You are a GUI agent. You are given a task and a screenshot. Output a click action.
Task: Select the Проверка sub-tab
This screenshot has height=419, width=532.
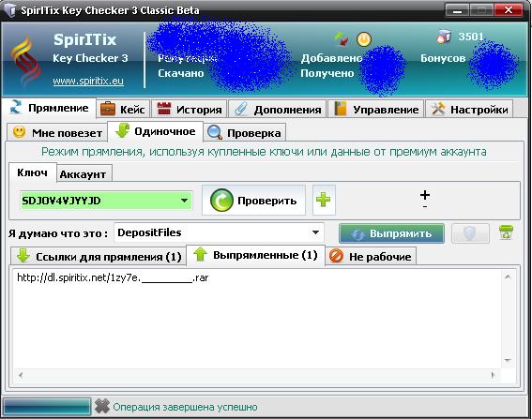[244, 132]
